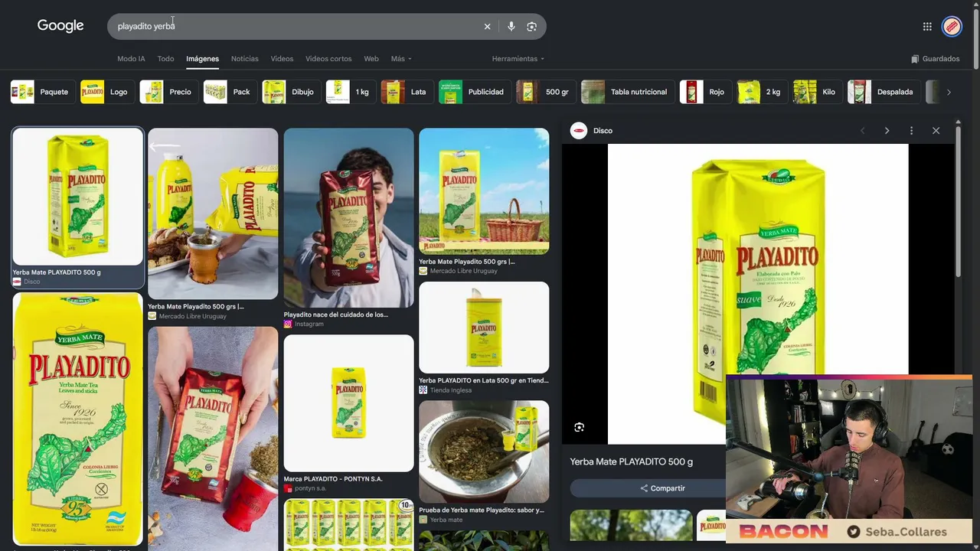Filter images by the Logo chip
Viewport: 980px width, 551px height.
pos(107,92)
